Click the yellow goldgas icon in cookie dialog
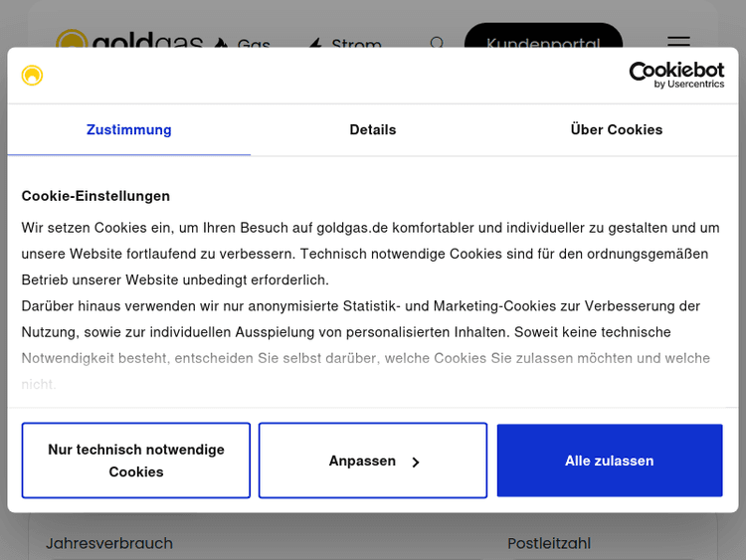The height and width of the screenshot is (560, 746). click(x=33, y=76)
